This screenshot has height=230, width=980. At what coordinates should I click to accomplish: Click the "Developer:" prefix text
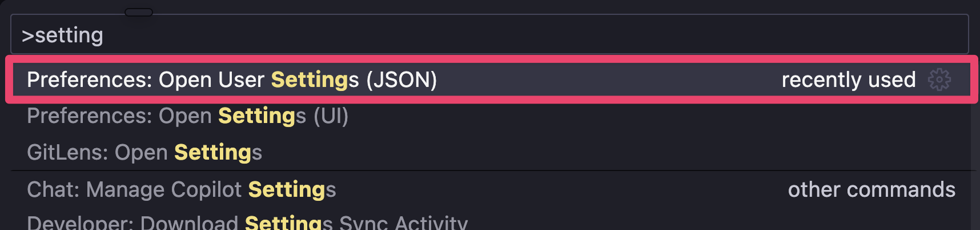81,223
